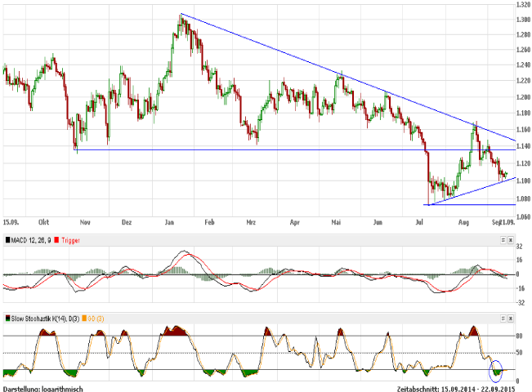Click the January peak candle near 1.300
The image size is (532, 392).
pyautogui.click(x=181, y=20)
